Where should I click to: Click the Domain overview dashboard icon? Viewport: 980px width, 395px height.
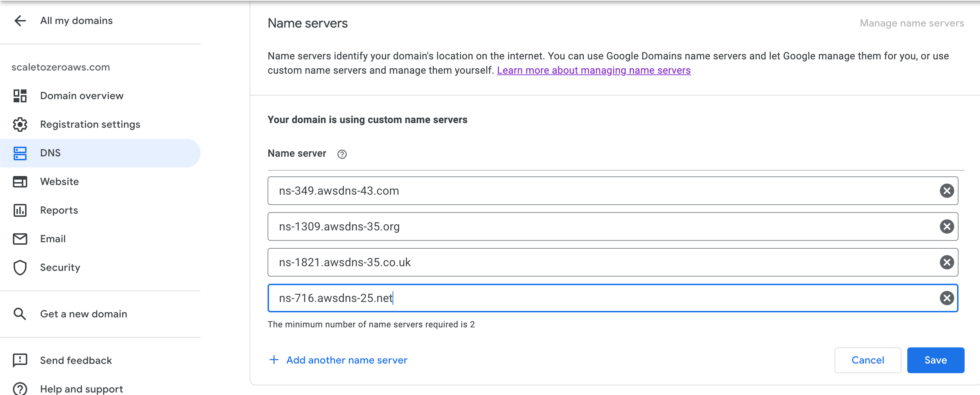[x=20, y=96]
